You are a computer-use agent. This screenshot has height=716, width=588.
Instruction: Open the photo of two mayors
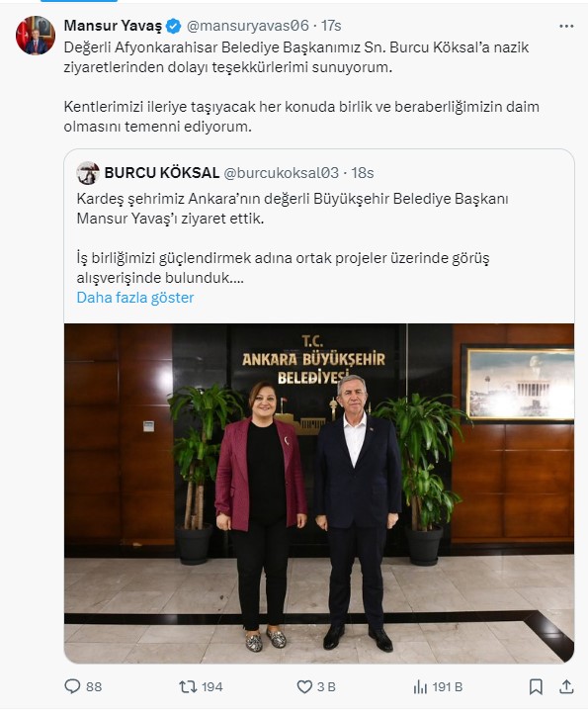click(x=319, y=493)
